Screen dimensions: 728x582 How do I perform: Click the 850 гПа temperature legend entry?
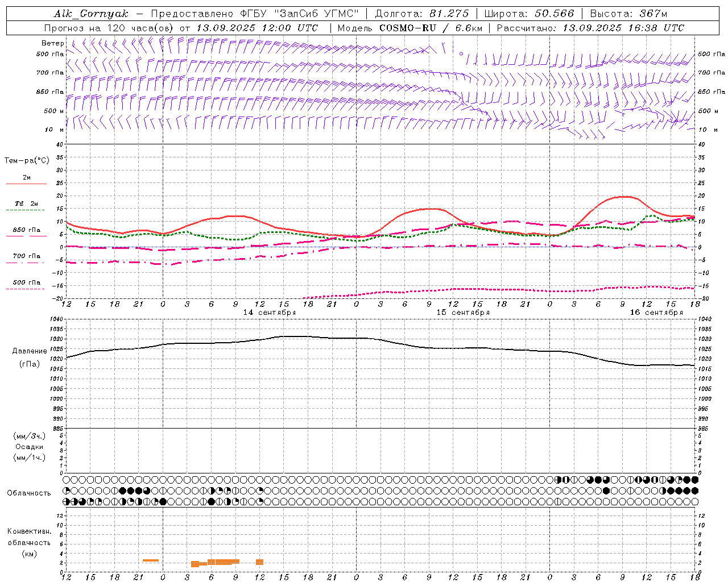tap(26, 230)
